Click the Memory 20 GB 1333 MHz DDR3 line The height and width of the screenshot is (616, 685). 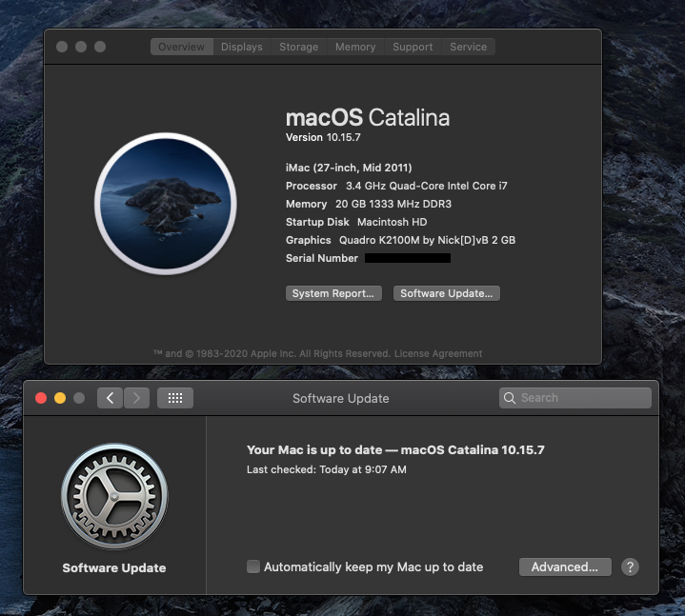click(369, 204)
